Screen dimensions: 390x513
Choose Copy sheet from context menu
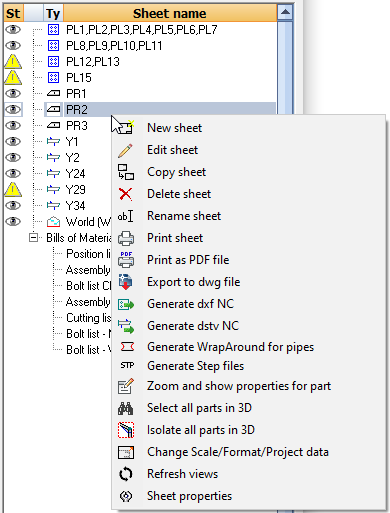click(177, 172)
